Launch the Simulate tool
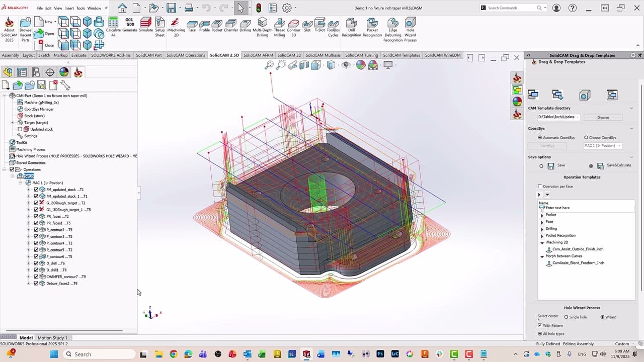Screen dimensions: 644x362 pos(146,25)
